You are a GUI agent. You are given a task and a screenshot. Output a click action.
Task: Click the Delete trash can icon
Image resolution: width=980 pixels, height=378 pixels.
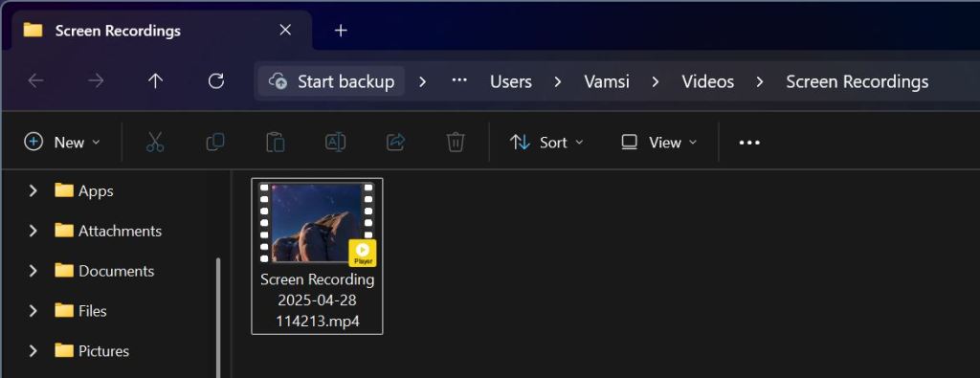(x=456, y=143)
